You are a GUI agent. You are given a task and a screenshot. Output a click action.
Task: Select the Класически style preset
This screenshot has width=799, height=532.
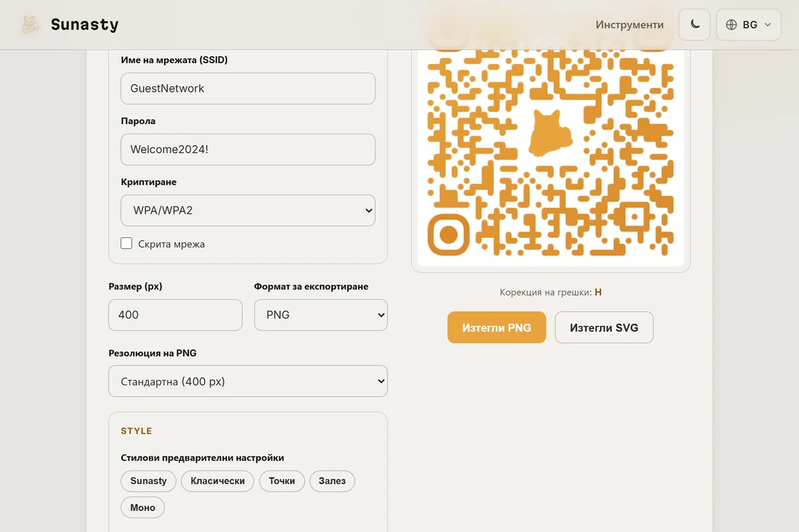pos(218,481)
